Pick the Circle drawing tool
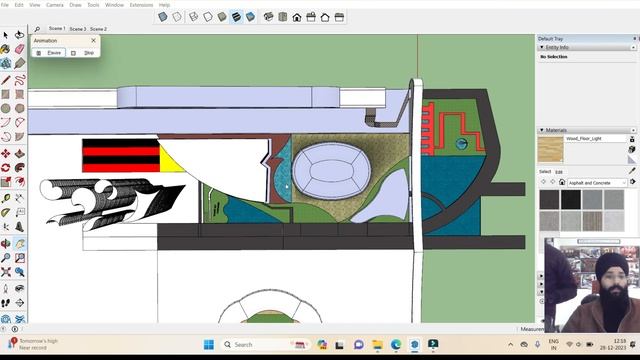Screen dimensions: 640x360 click(x=6, y=108)
